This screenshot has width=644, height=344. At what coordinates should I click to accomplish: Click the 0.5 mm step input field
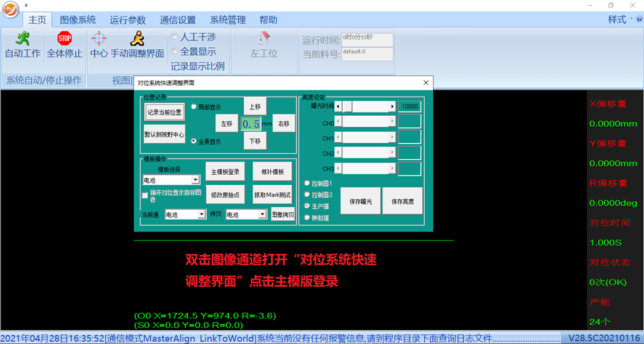(251, 124)
